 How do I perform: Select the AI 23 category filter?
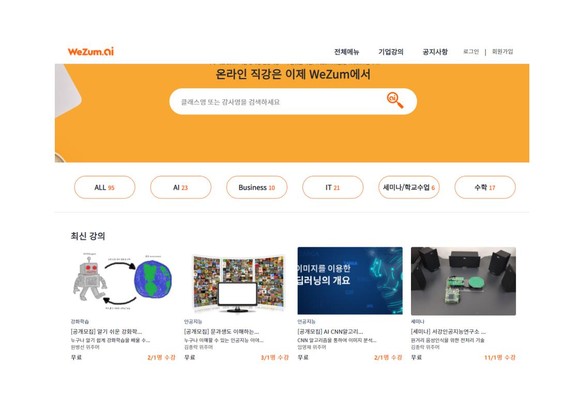181,187
